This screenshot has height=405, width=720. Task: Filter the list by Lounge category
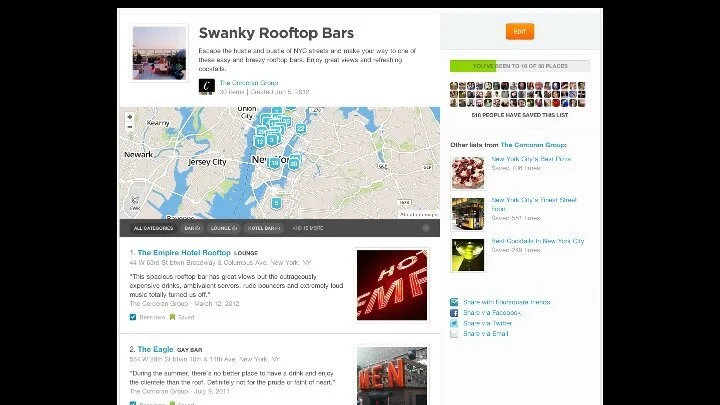click(224, 228)
